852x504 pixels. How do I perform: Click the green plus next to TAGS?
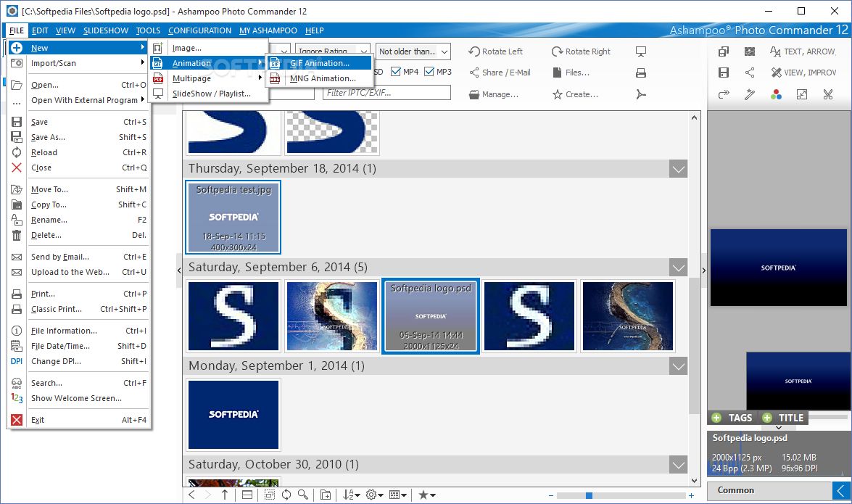coord(716,418)
